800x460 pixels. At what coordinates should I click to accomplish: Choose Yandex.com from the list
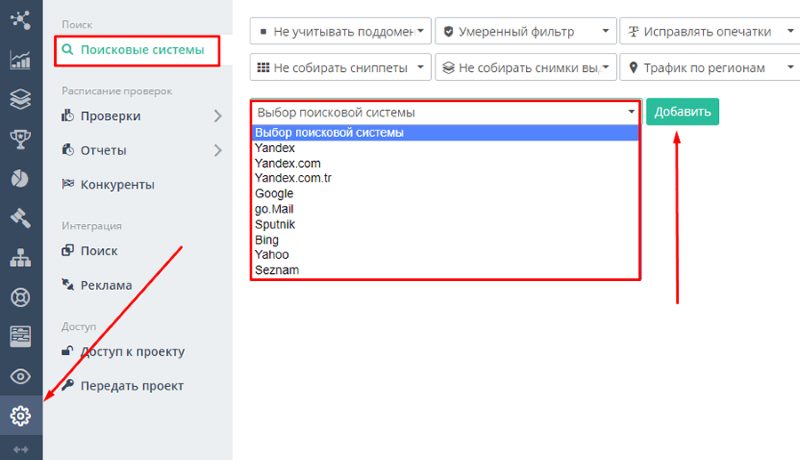point(445,163)
